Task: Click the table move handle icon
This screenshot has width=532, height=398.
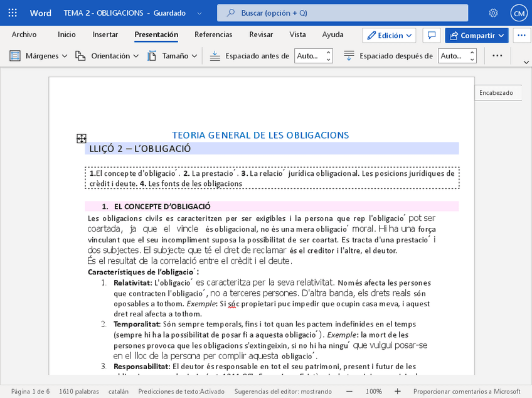Action: click(81, 138)
